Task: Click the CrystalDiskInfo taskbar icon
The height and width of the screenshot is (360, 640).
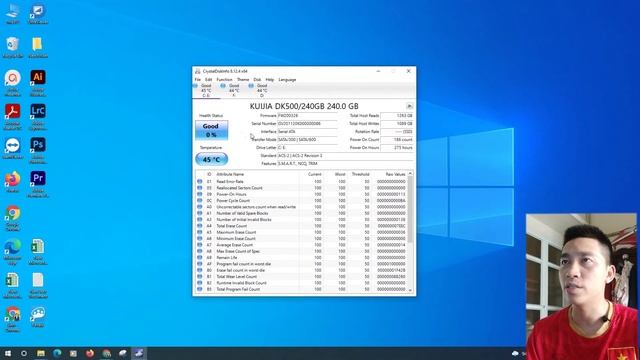Action: pos(139,353)
